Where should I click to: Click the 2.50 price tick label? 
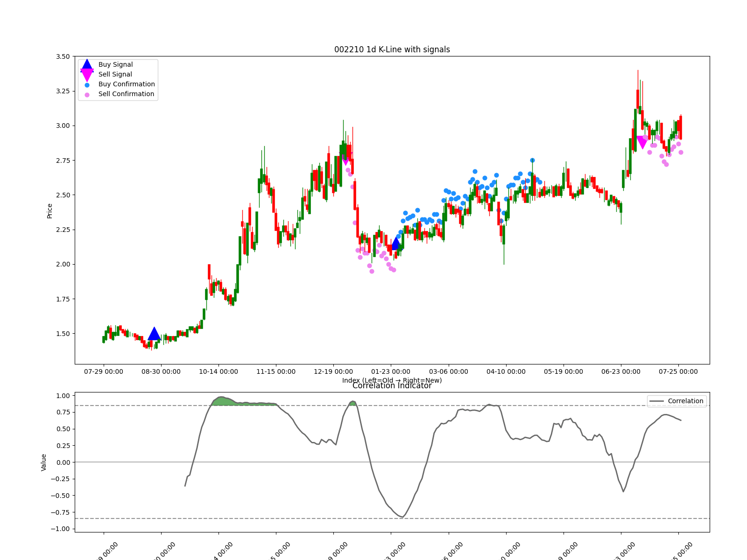(x=62, y=195)
